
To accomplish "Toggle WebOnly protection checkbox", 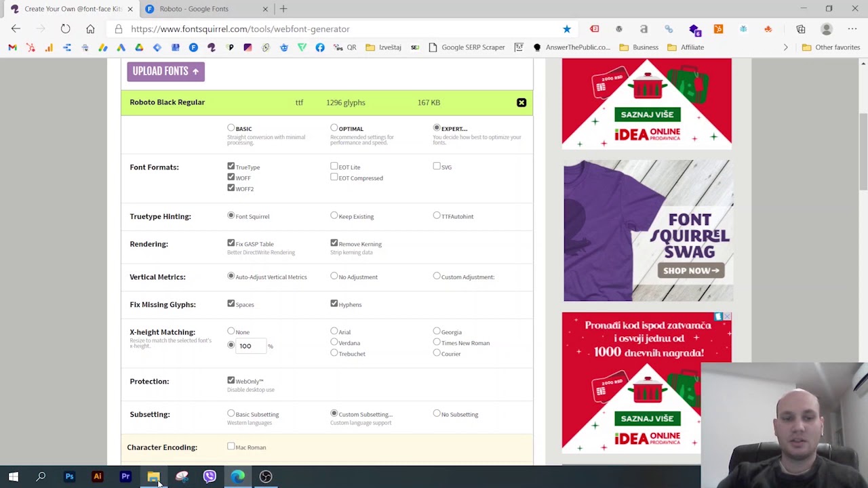I will tap(231, 380).
